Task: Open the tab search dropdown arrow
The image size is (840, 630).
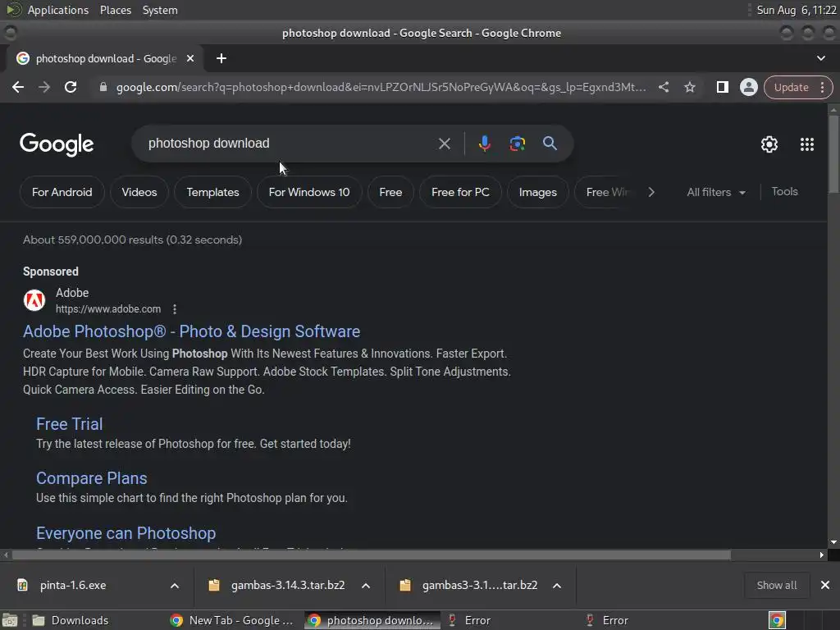Action: coord(820,58)
